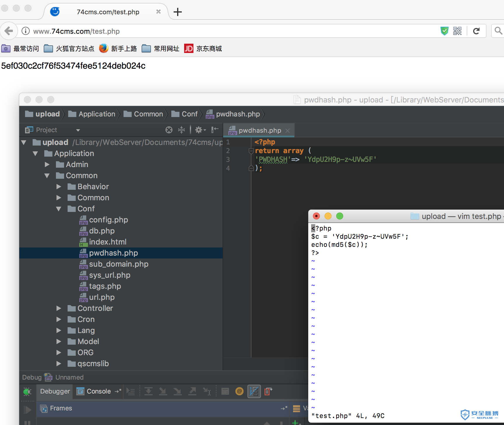Collapse the Conf folder in tree
The image size is (504, 425).
(59, 209)
